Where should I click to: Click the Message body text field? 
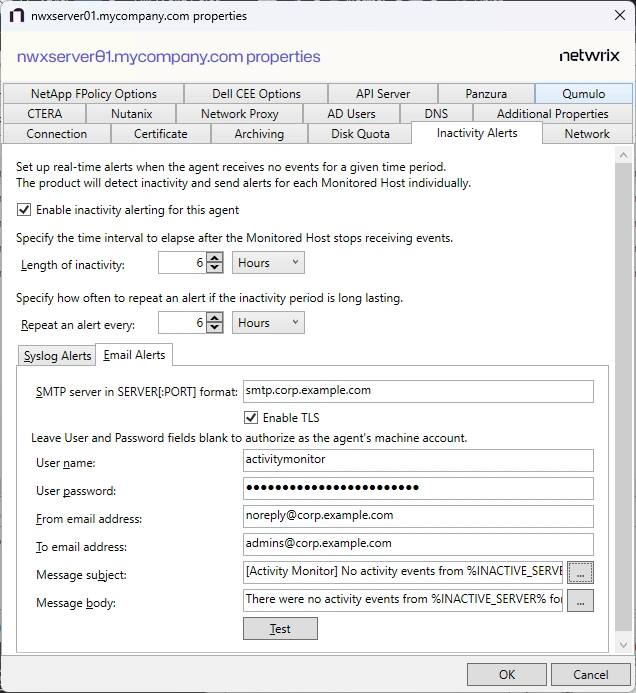(x=403, y=600)
